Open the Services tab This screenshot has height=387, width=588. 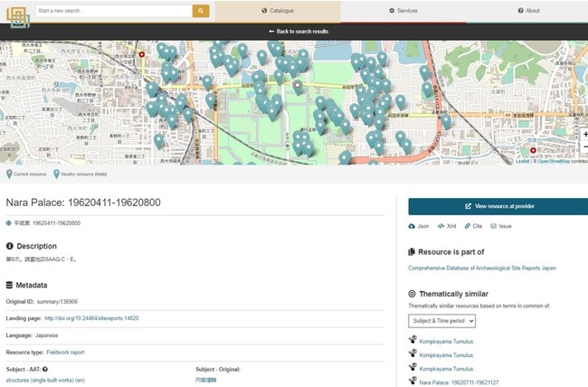click(x=403, y=11)
